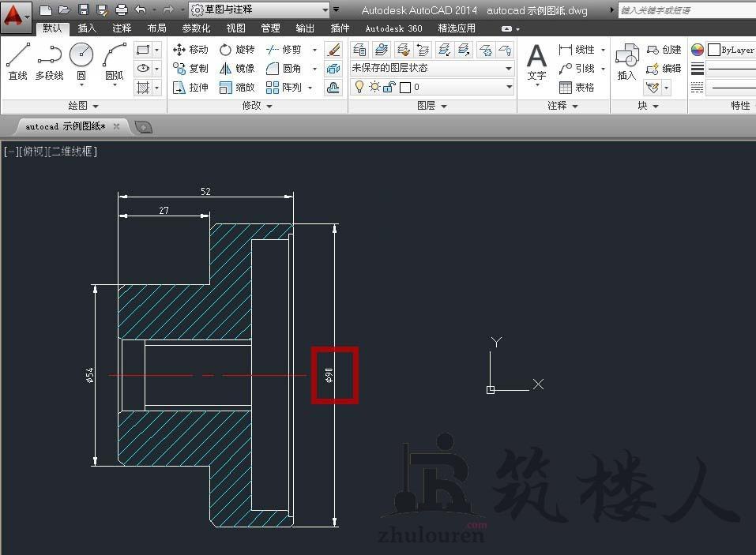
Task: Toggle layer freeze sun icon
Action: (x=374, y=87)
